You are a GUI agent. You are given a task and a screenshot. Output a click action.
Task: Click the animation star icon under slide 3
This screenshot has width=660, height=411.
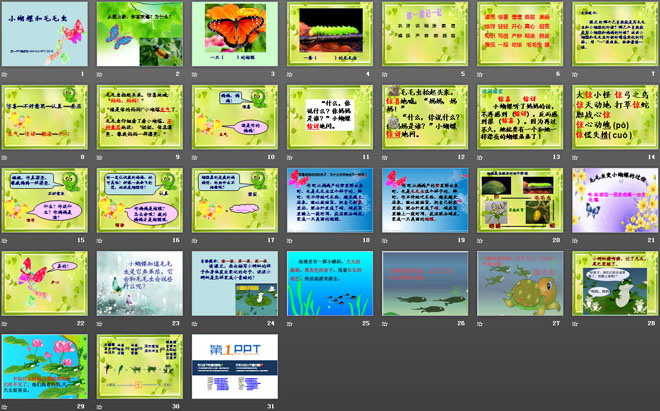[194, 75]
